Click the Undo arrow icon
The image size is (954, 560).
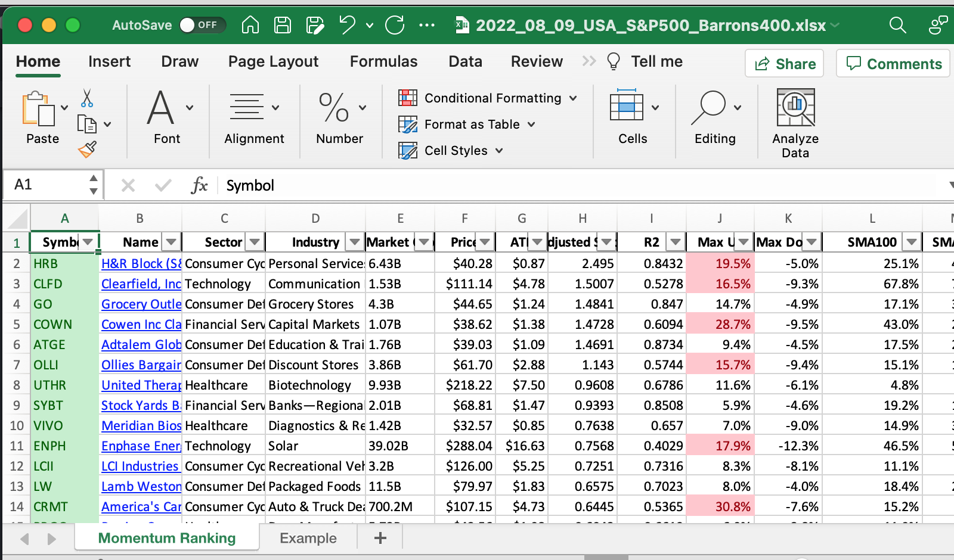point(346,25)
